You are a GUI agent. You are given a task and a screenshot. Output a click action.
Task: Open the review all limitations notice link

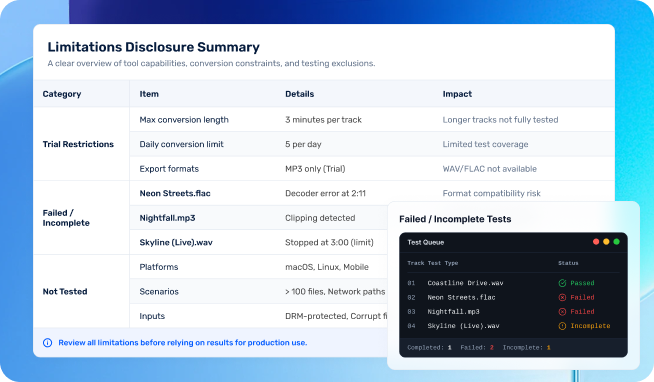[x=183, y=343]
